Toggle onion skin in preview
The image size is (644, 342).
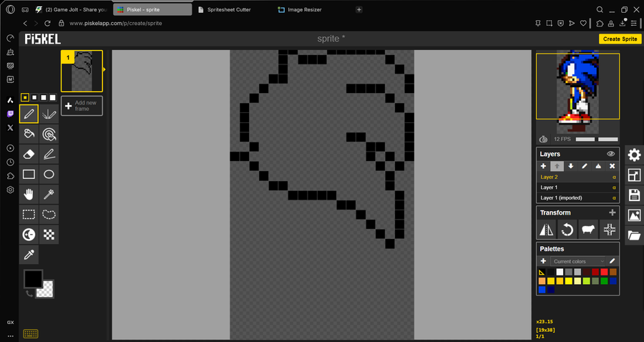coord(543,140)
